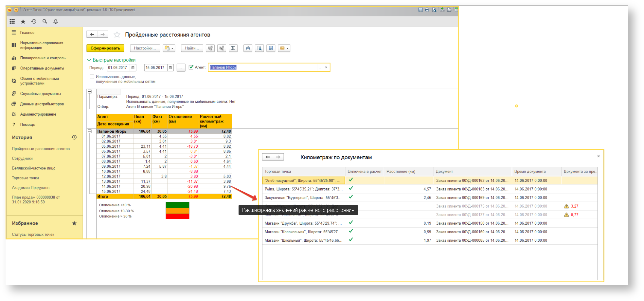Open the report variants dropdown button
644x301 pixels.
coord(169,48)
